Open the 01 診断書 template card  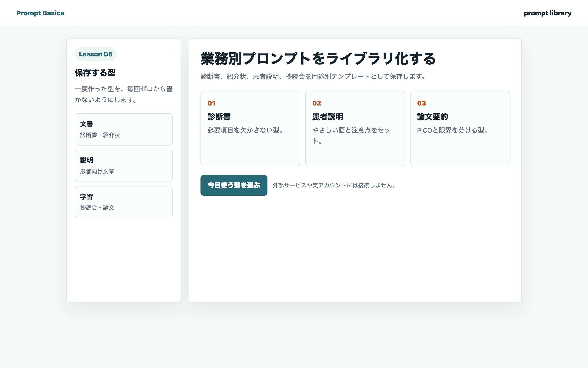[250, 128]
